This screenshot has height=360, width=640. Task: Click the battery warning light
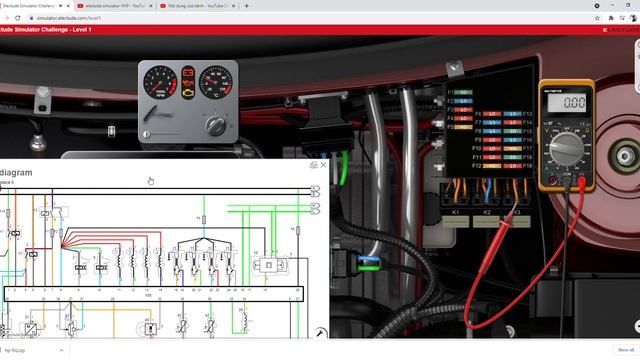pyautogui.click(x=188, y=73)
